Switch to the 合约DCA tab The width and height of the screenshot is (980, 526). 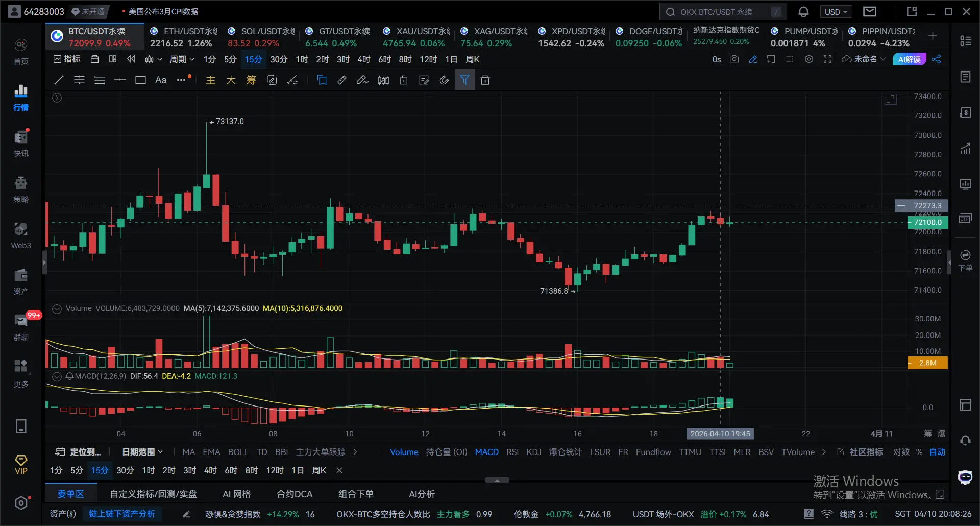[295, 494]
